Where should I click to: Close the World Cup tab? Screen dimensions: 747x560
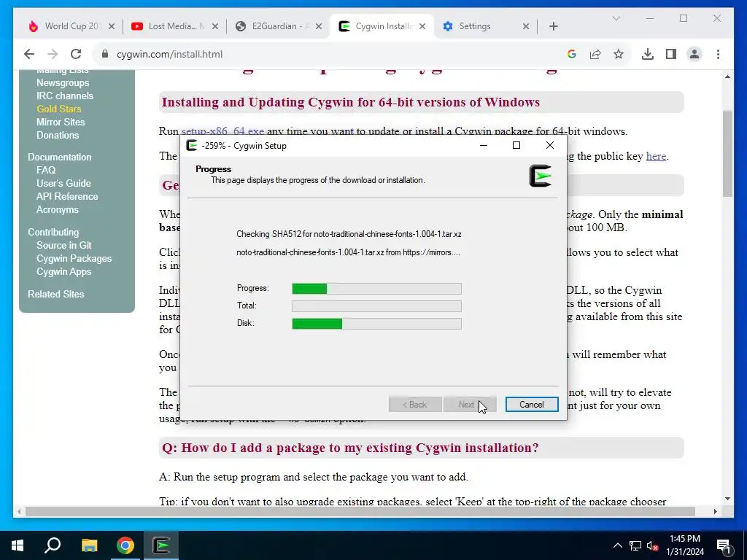coord(112,27)
